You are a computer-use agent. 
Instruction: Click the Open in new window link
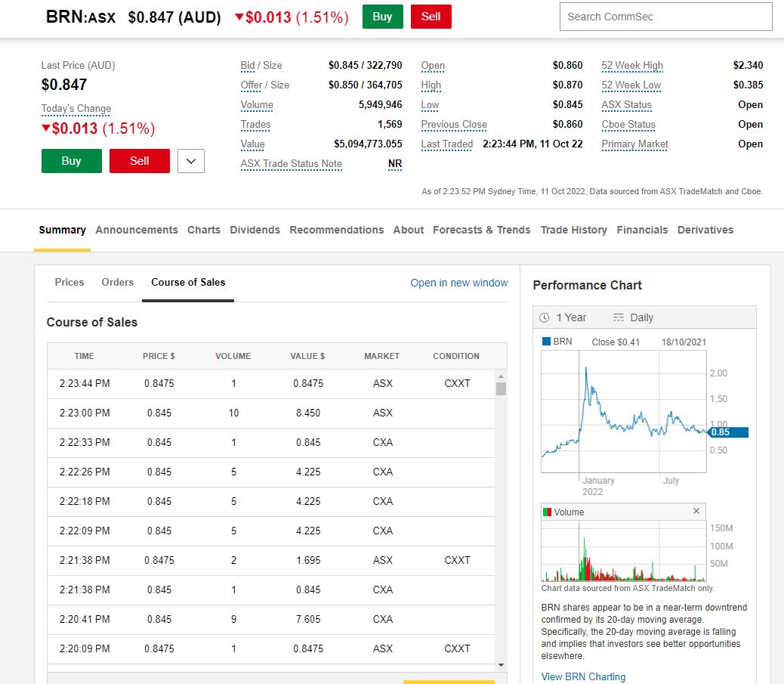click(458, 283)
